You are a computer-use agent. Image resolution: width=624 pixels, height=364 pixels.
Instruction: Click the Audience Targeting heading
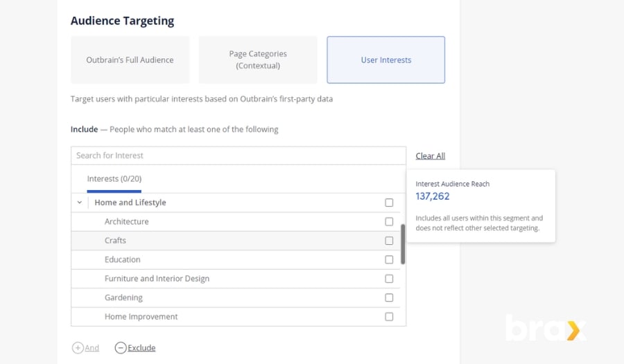pyautogui.click(x=123, y=21)
